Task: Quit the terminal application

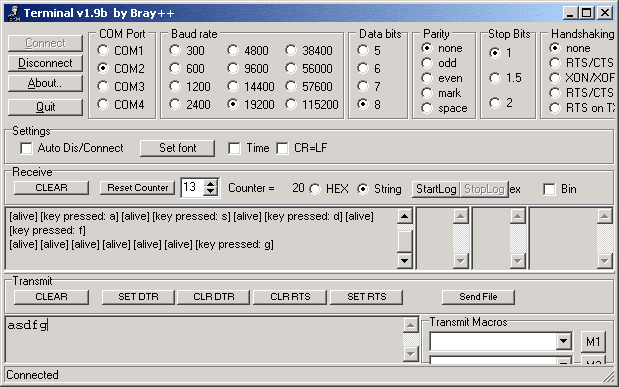Action: 45,107
